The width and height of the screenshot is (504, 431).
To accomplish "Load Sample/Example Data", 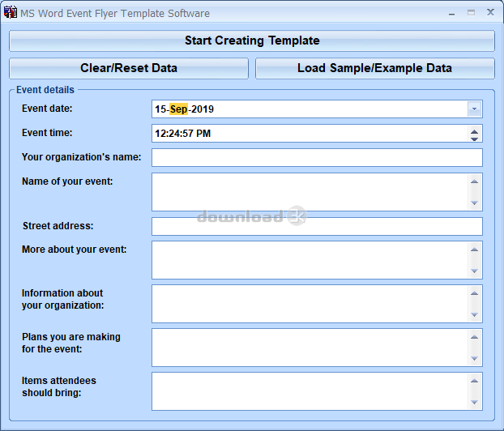I will [x=374, y=68].
